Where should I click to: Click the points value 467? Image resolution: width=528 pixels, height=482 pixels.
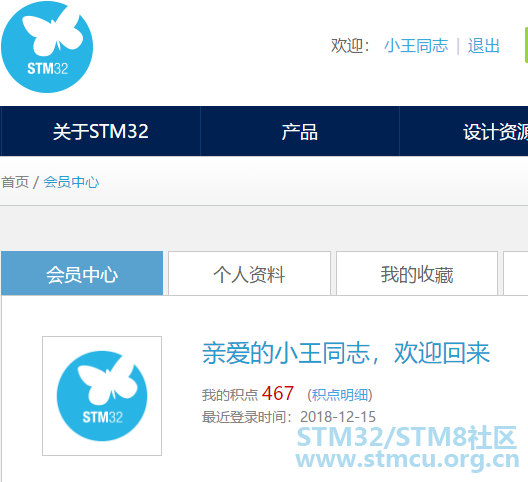(x=278, y=393)
